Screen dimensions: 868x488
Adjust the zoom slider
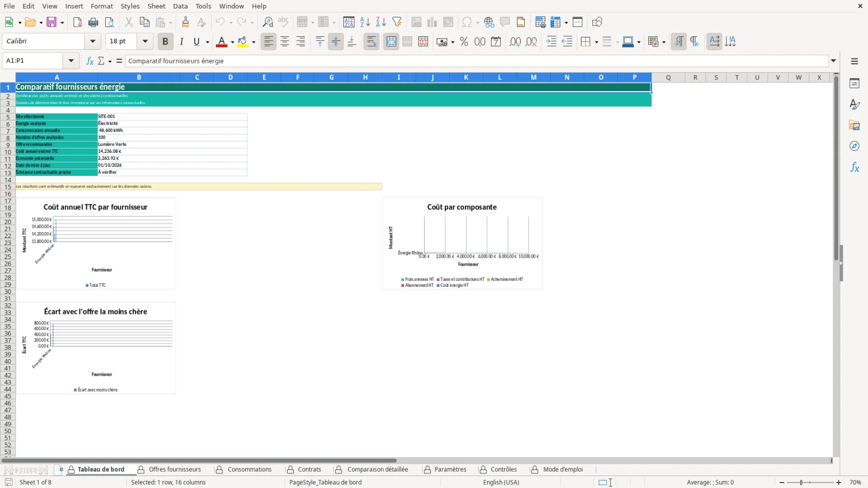coord(801,483)
